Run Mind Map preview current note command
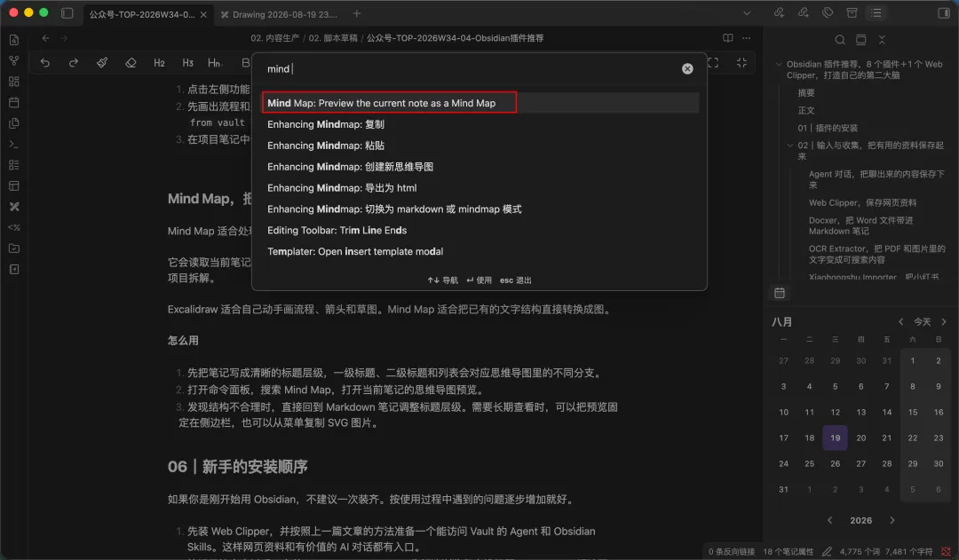 480,103
